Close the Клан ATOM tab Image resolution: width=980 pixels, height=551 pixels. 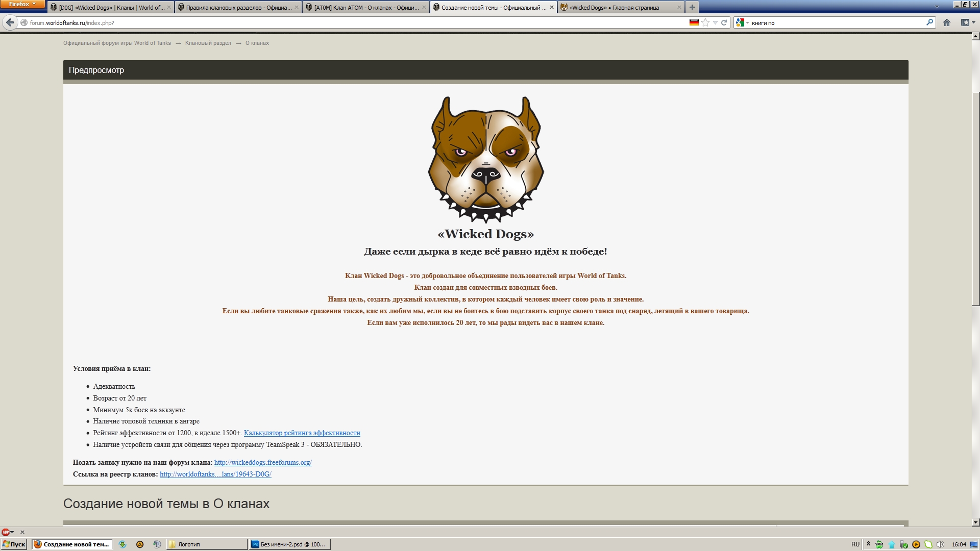tap(424, 7)
